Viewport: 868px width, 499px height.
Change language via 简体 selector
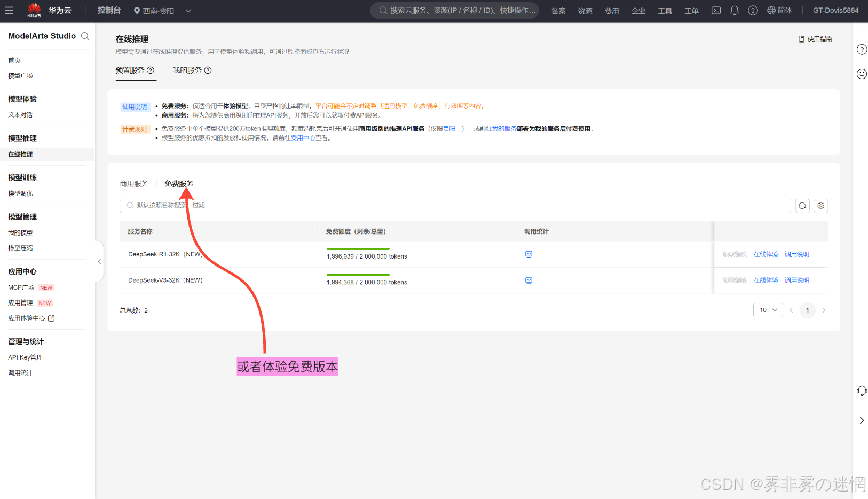click(x=779, y=11)
